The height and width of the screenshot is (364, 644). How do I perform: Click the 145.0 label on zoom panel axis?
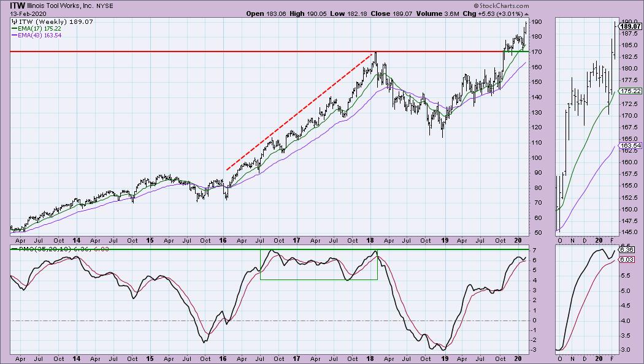point(630,233)
